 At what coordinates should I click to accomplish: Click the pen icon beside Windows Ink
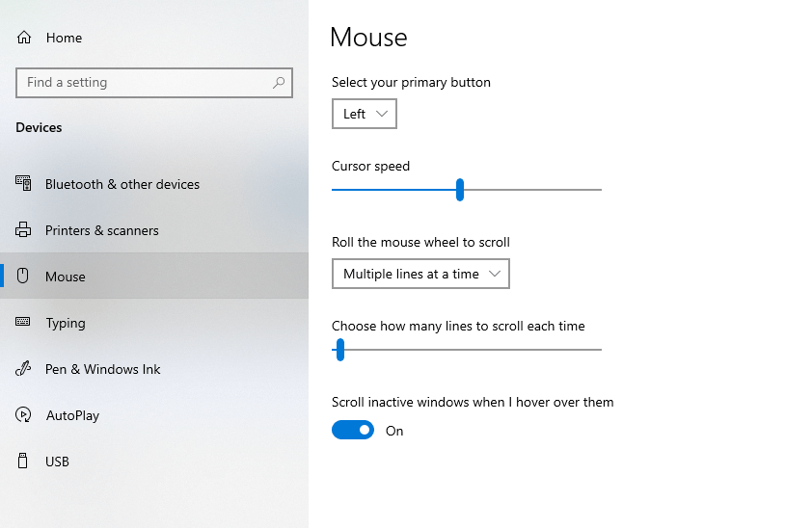[x=24, y=369]
